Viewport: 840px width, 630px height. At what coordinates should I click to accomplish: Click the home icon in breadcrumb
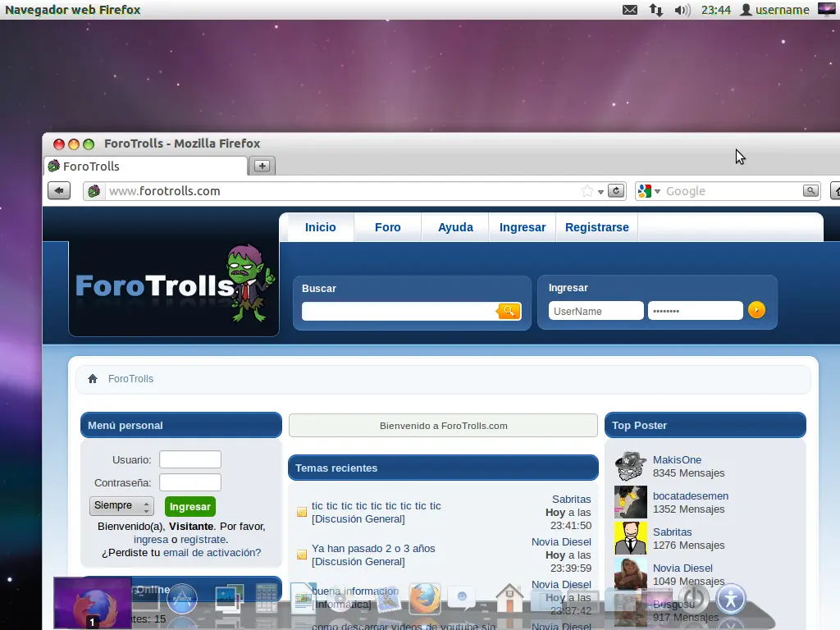93,379
